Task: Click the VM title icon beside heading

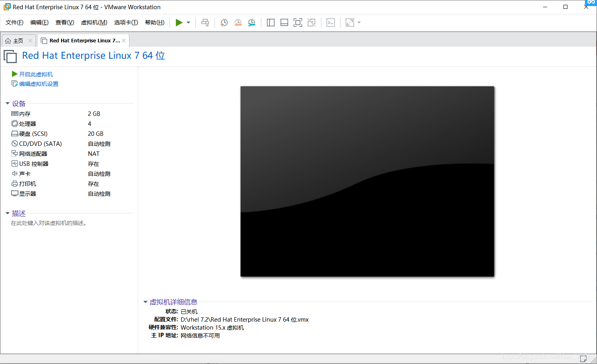Action: (x=10, y=56)
